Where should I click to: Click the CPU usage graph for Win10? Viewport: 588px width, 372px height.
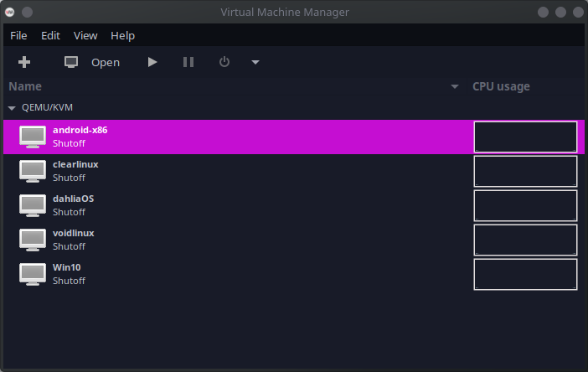tap(525, 274)
